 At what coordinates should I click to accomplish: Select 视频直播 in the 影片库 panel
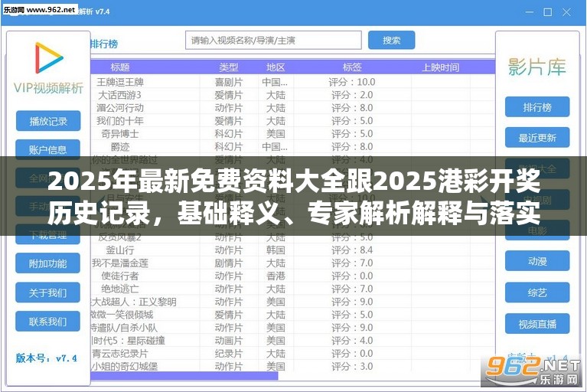pos(537,324)
